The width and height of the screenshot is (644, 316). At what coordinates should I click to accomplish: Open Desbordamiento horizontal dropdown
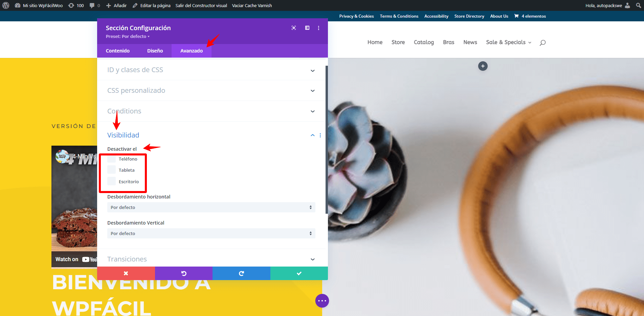(x=211, y=207)
